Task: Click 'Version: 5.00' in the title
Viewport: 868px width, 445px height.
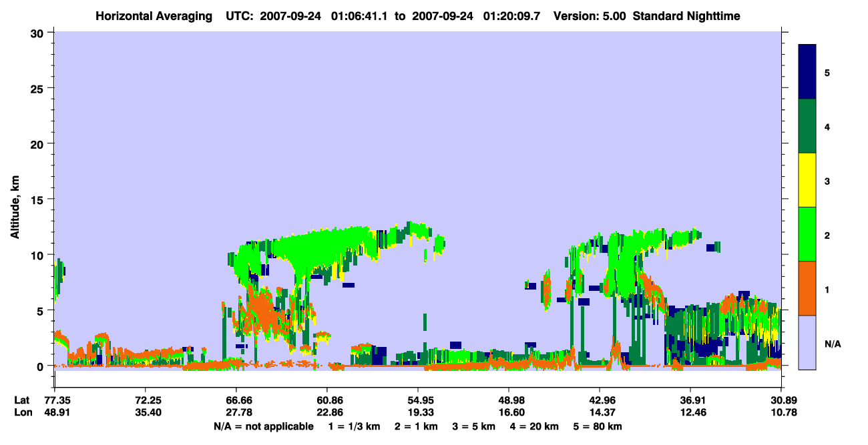Action: (x=589, y=16)
